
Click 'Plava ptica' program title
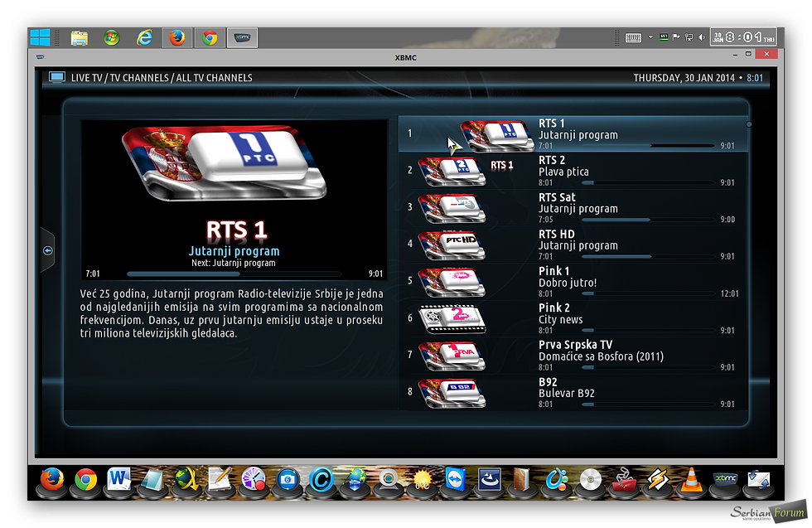point(563,172)
